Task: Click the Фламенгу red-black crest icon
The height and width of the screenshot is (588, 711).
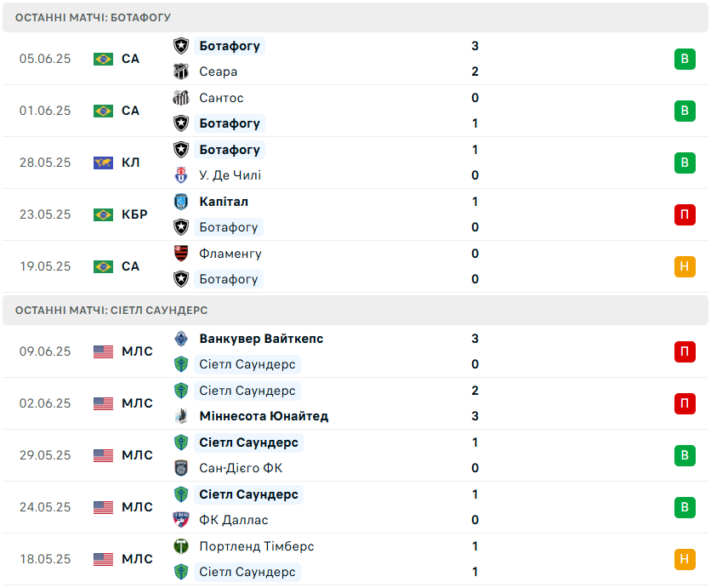Action: pos(181,254)
